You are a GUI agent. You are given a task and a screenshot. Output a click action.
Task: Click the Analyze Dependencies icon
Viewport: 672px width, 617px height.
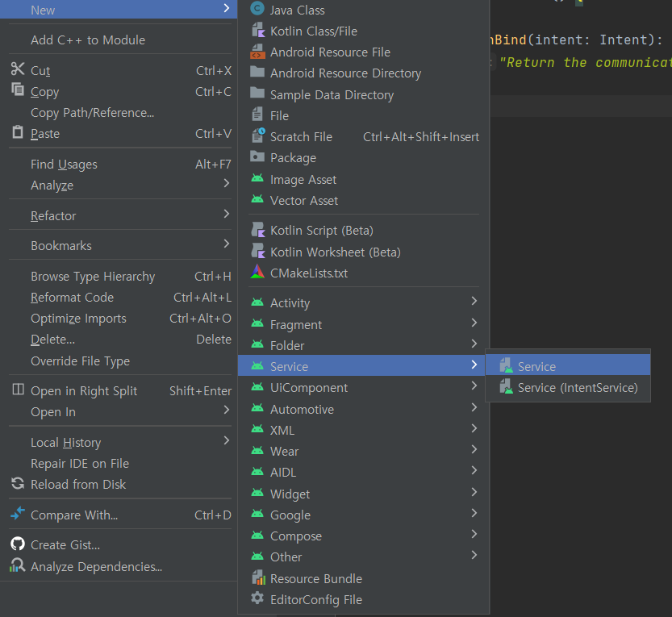(17, 565)
